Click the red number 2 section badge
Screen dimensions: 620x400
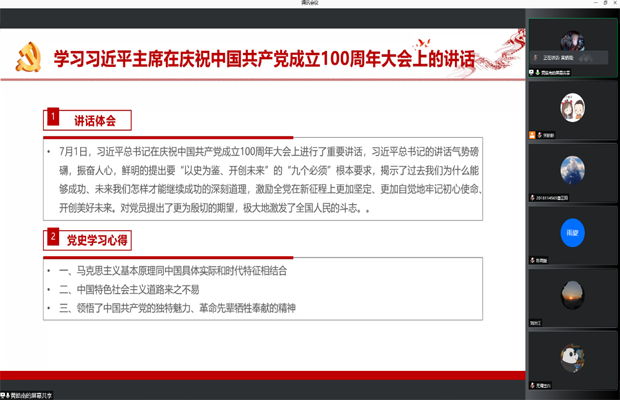52,237
